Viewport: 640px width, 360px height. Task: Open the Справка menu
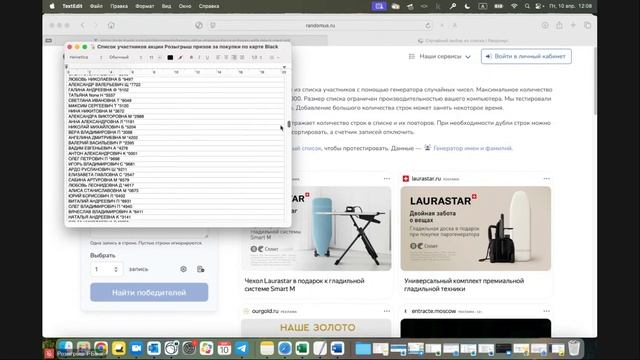209,6
